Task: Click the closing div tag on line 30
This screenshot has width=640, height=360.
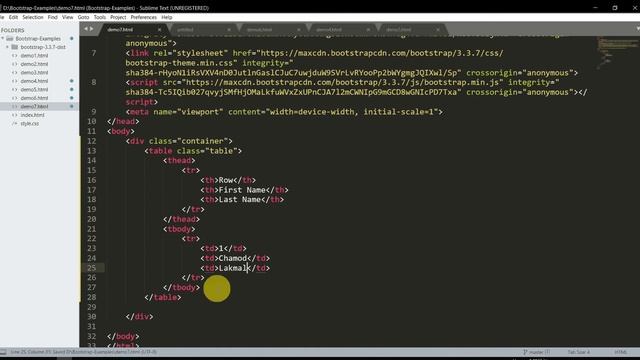Action: point(139,317)
